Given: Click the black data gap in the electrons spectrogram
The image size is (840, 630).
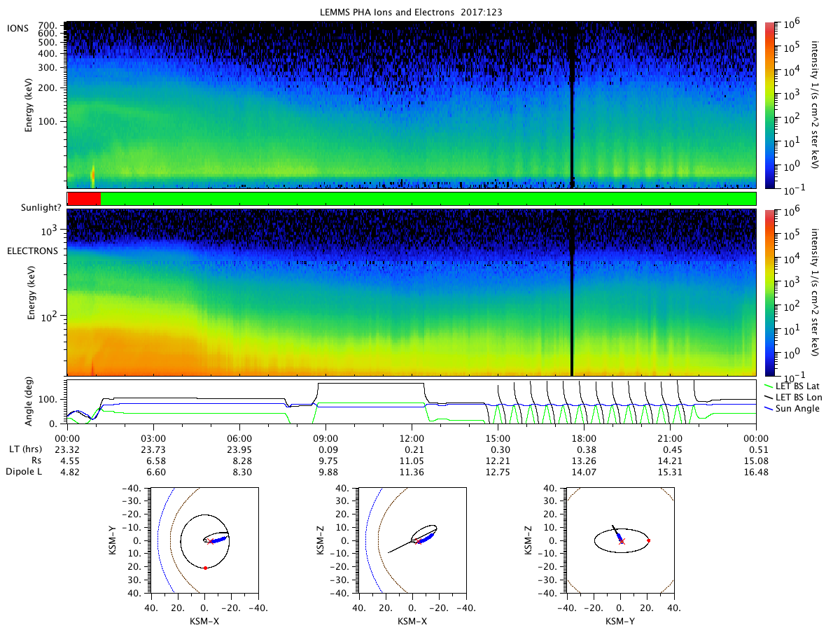Looking at the screenshot, I should tap(572, 293).
